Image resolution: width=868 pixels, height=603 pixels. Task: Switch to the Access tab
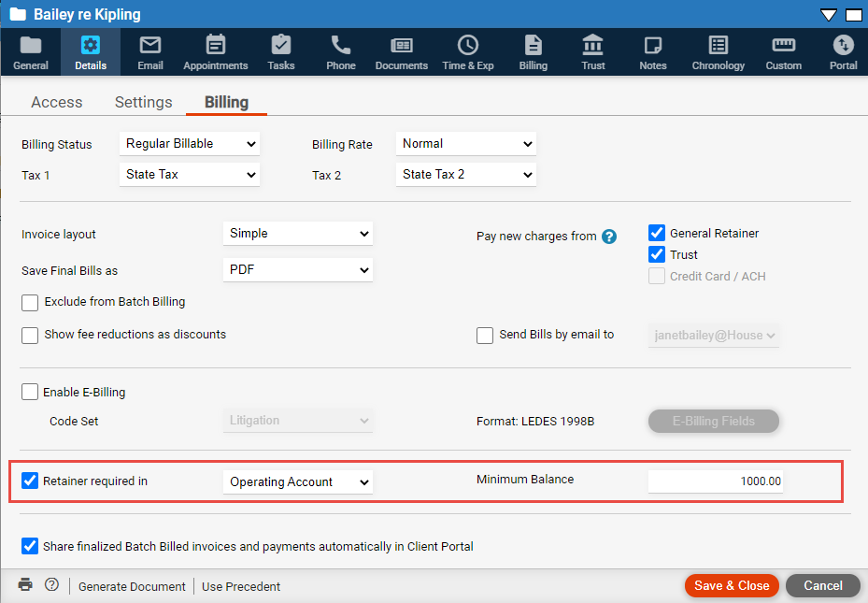[56, 103]
